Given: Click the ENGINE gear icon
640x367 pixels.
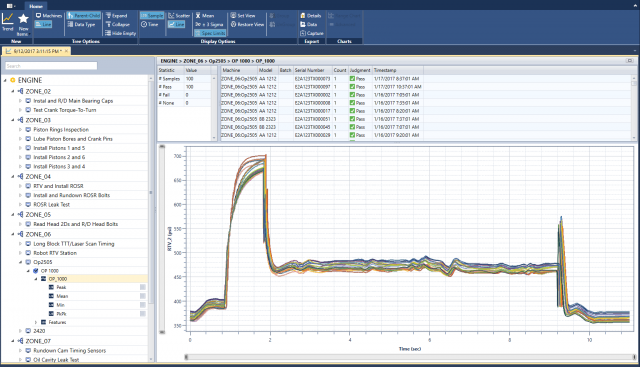Looking at the screenshot, I should (13, 80).
